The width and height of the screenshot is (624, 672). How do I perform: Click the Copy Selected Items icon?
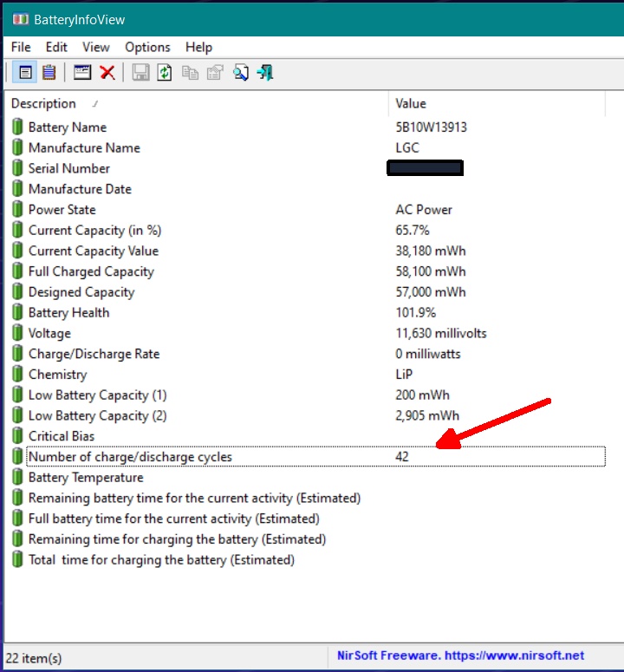click(x=190, y=73)
